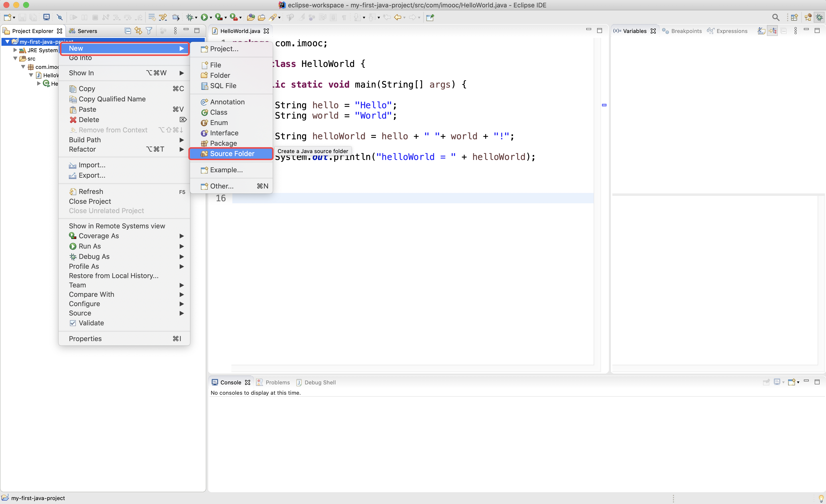Open the Debug toolbar bug icon
The width and height of the screenshot is (826, 504).
point(190,17)
